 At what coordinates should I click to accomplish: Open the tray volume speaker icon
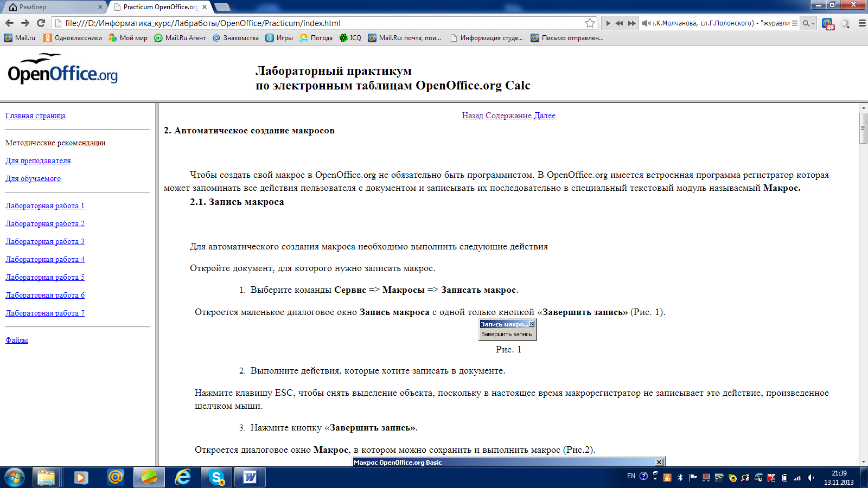[810, 478]
